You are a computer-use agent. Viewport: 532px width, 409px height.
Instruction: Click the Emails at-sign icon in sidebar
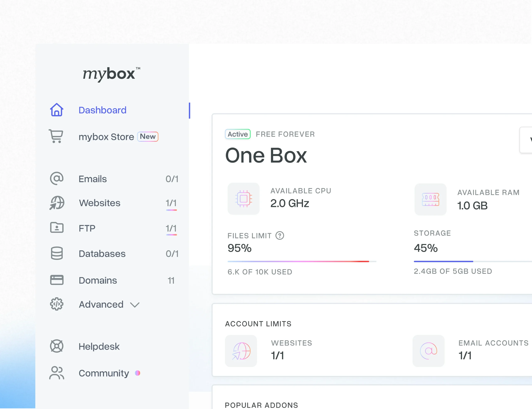57,179
